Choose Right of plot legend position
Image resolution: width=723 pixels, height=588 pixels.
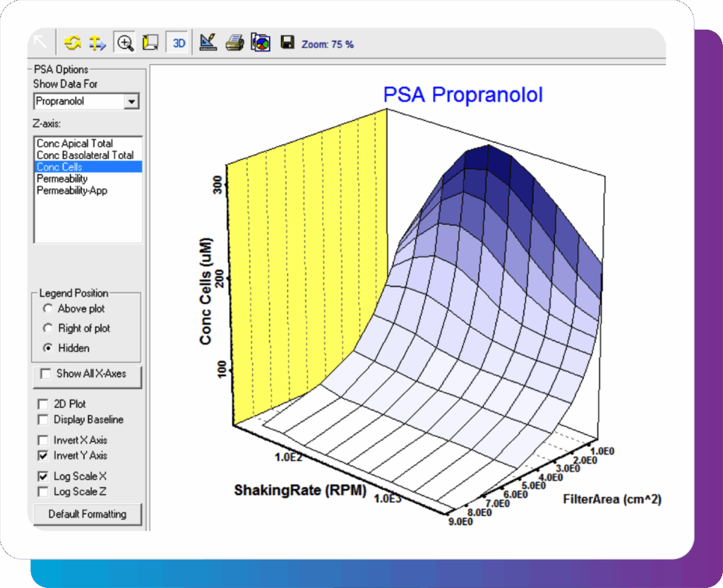[x=48, y=328]
